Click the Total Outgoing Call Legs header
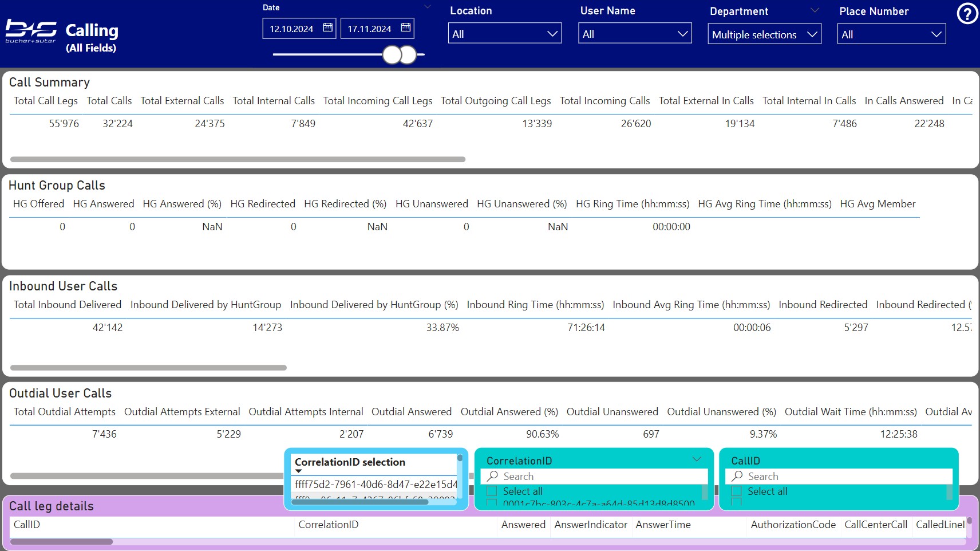 496,101
